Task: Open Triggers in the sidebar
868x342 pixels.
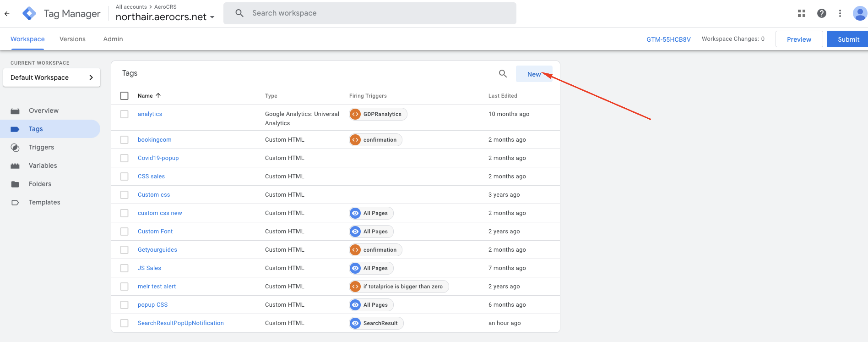Action: coord(50,147)
